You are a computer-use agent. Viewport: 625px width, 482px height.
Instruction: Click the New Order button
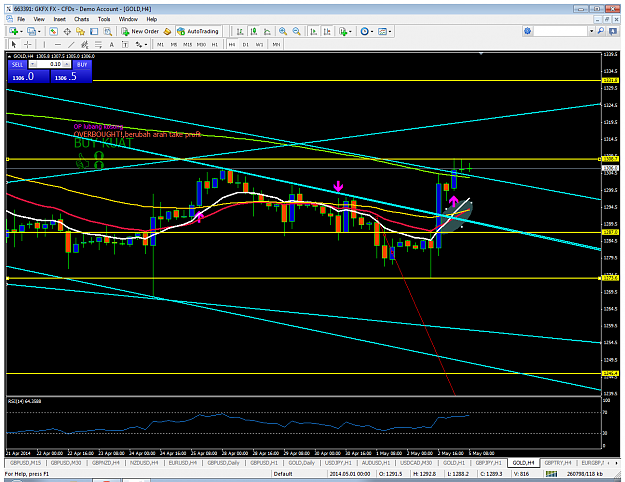point(140,31)
